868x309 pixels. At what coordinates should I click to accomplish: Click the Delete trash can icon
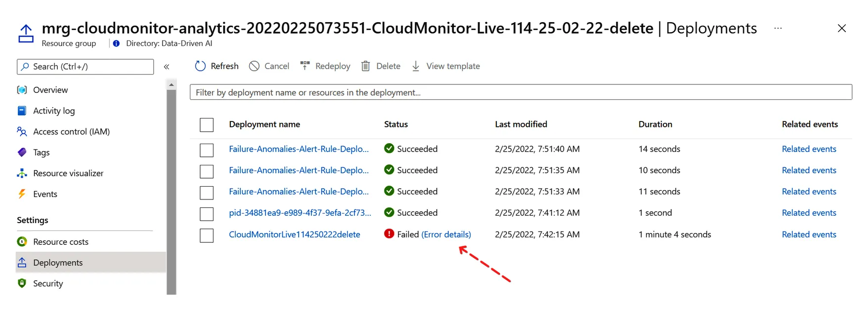366,66
